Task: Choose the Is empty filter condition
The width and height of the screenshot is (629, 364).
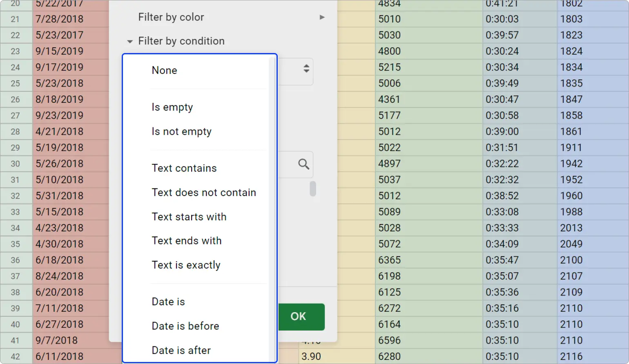Action: coord(172,107)
